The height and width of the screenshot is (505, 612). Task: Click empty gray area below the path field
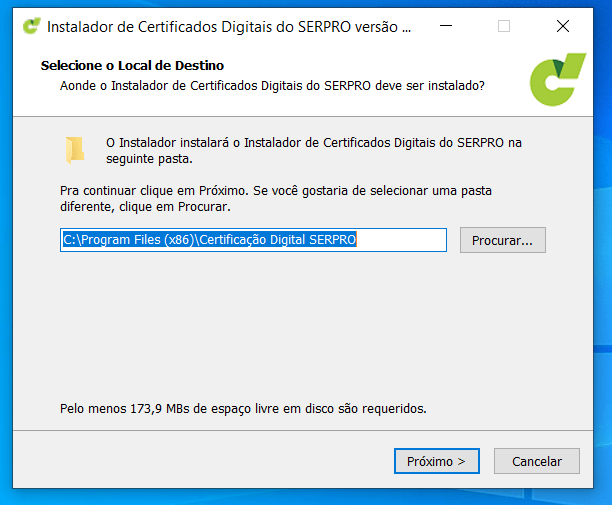[300, 320]
